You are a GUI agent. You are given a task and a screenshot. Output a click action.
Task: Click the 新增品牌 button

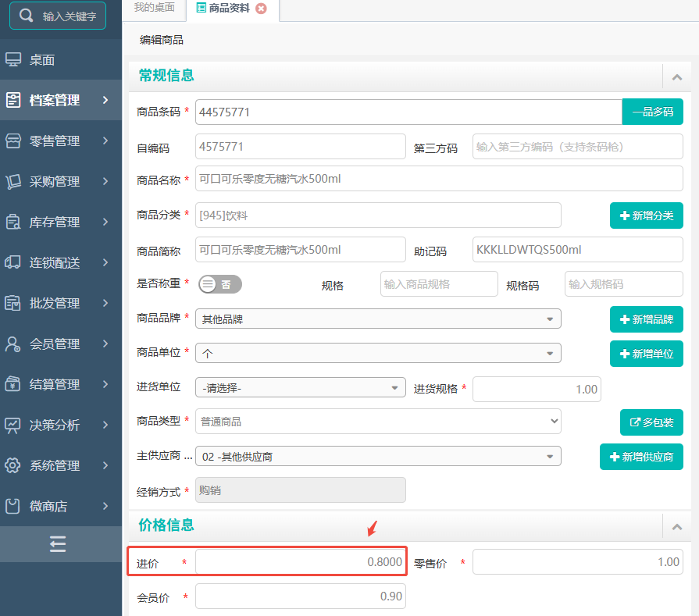647,319
